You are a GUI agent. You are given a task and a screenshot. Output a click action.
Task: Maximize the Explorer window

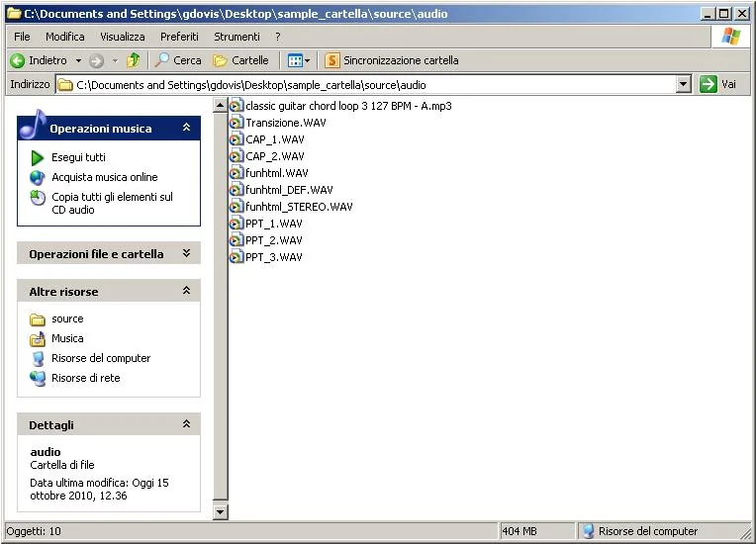click(x=724, y=14)
